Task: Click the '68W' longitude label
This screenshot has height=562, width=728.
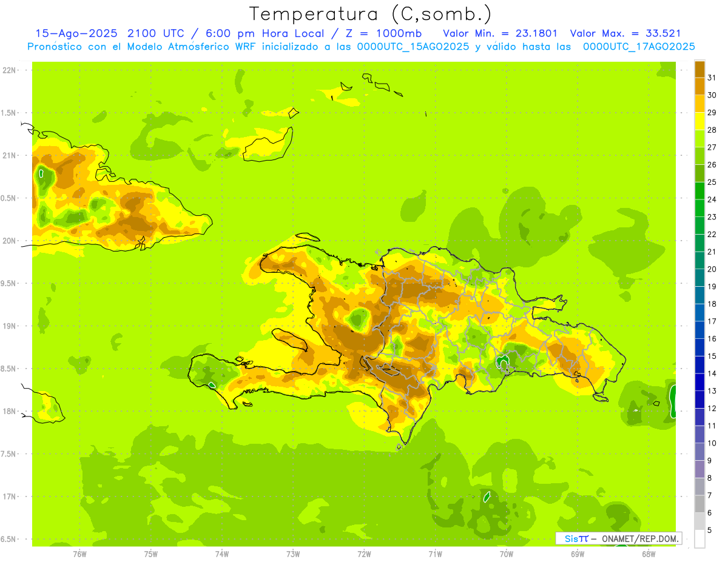Action: [x=649, y=554]
